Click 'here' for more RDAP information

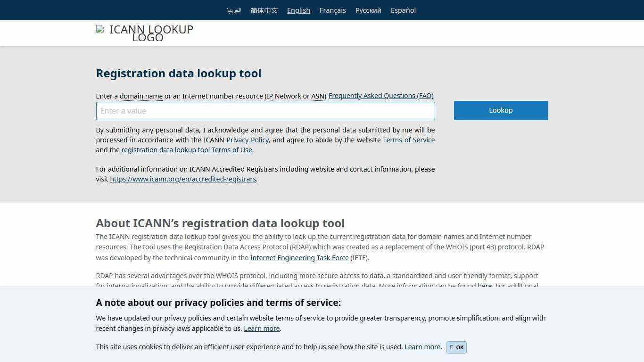(485, 286)
